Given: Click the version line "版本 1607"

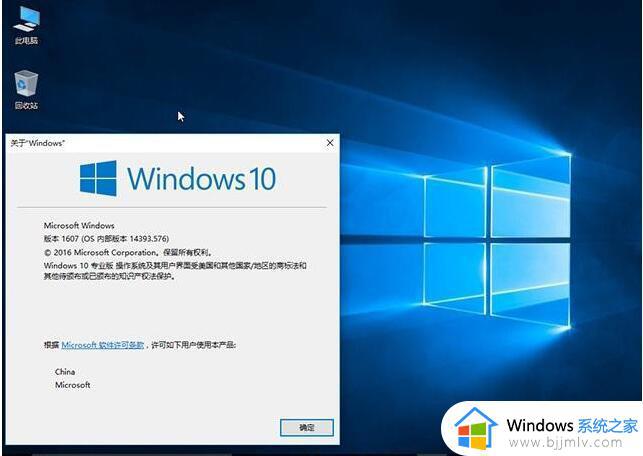Looking at the screenshot, I should coord(106,239).
